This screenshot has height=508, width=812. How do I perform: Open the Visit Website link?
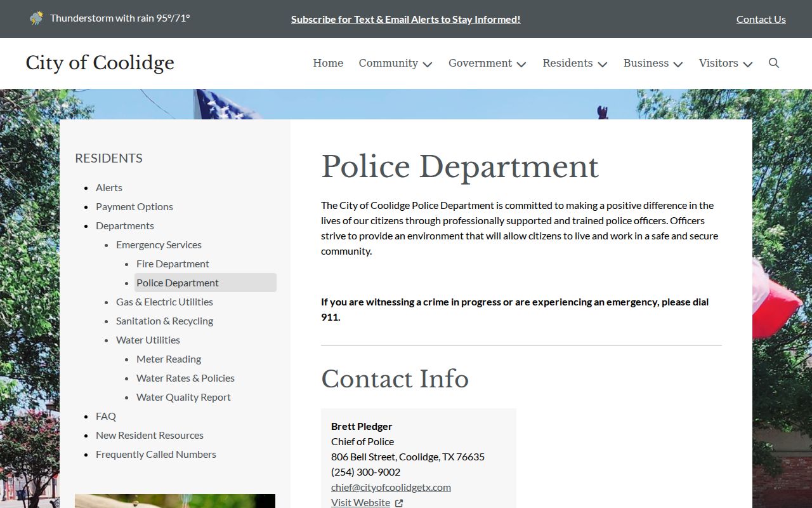pyautogui.click(x=360, y=502)
